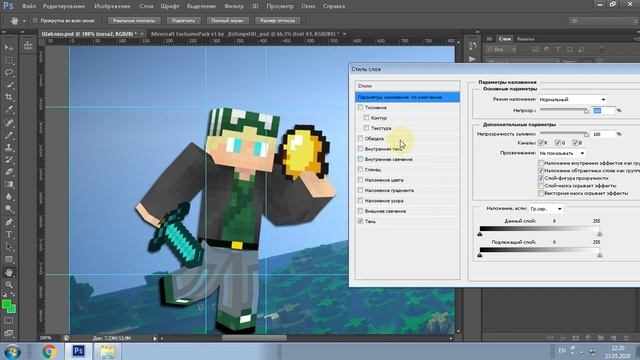
Task: Select the Magic Wand tool
Action: coord(9,85)
